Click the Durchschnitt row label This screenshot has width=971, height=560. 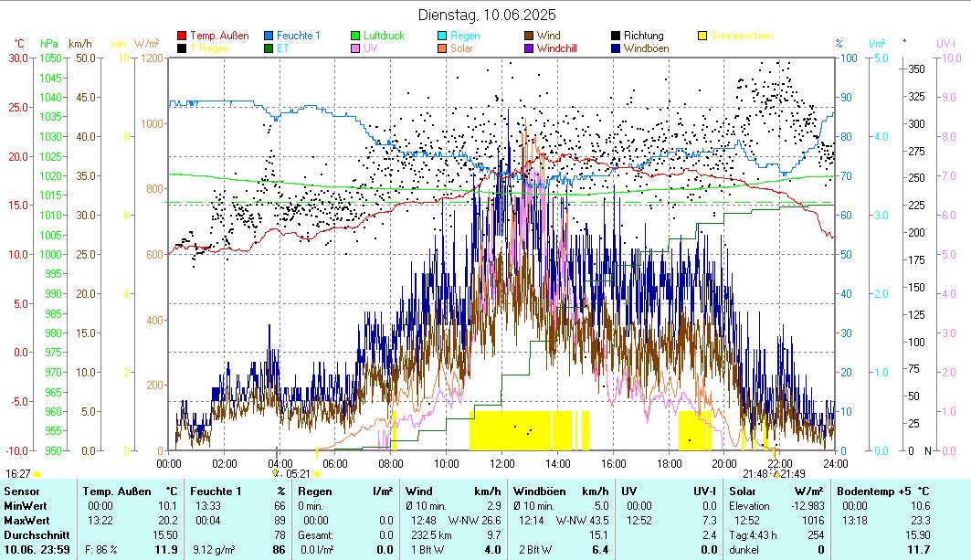pyautogui.click(x=32, y=534)
